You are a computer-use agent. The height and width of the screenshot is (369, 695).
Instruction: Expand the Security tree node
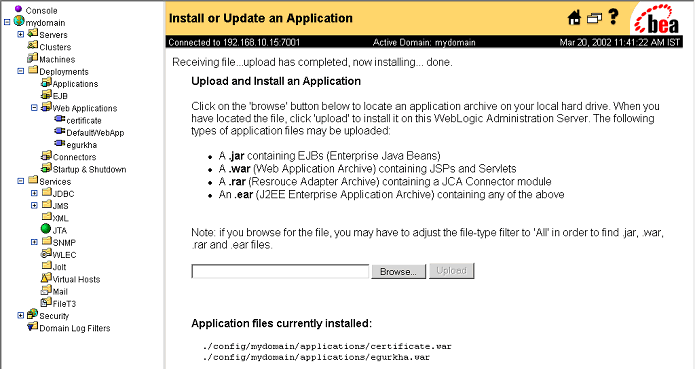tap(20, 315)
